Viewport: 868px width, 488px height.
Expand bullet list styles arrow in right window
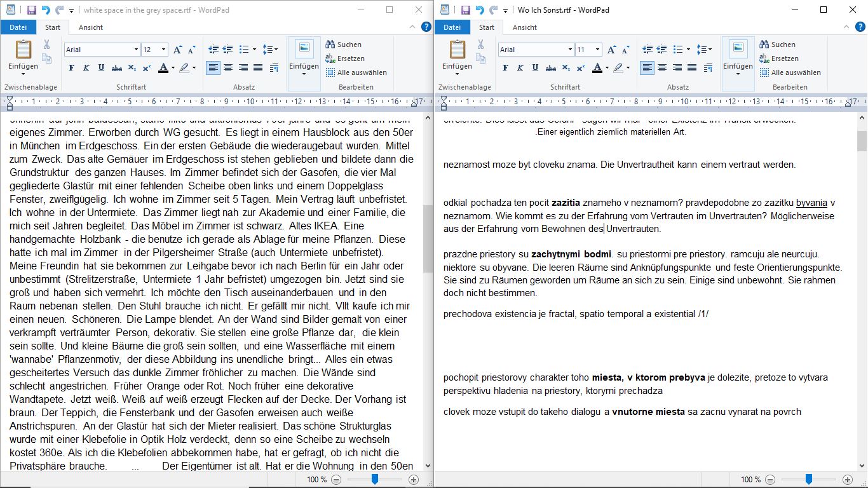coord(689,50)
